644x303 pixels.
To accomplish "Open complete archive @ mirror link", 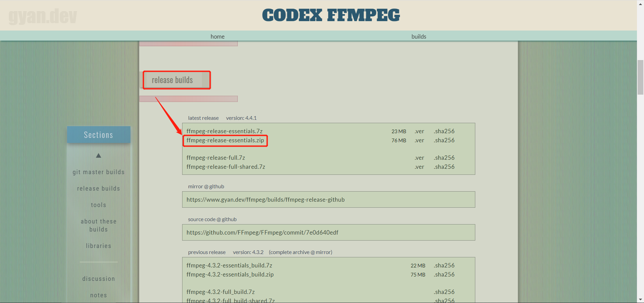I will [x=301, y=252].
